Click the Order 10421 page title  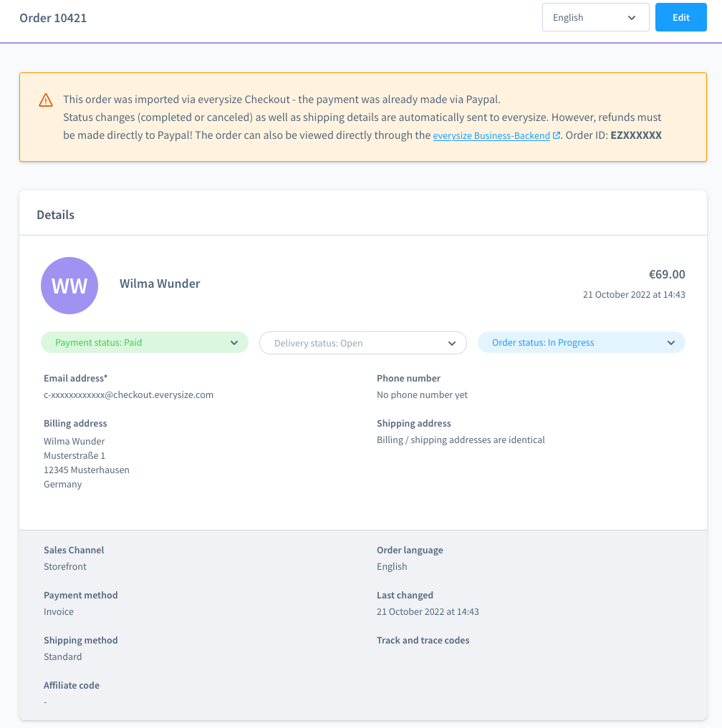[x=53, y=18]
